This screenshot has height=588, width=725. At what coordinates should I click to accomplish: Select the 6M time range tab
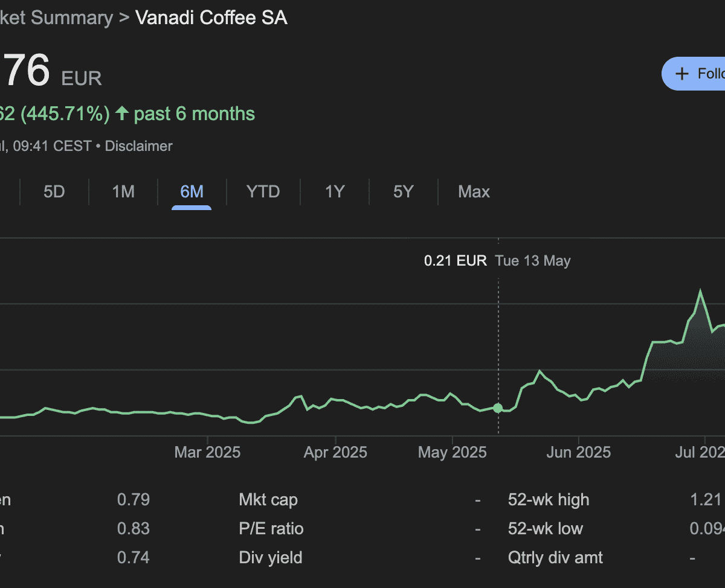(x=192, y=192)
